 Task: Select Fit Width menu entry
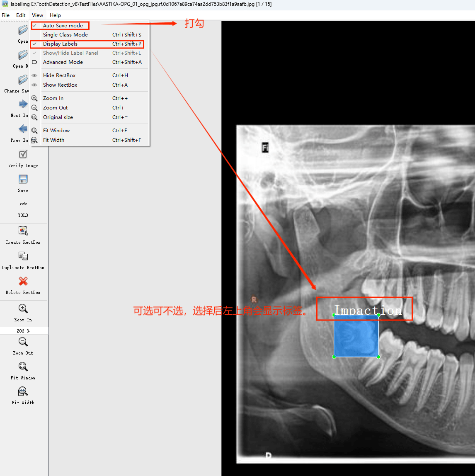click(x=90, y=140)
